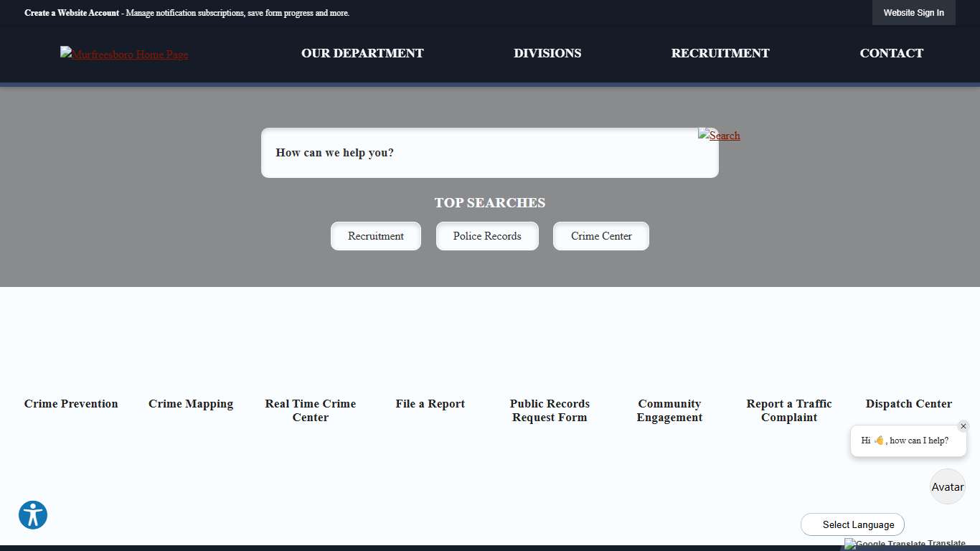Click the Police Records search shortcut
This screenshot has width=980, height=551.
(487, 236)
